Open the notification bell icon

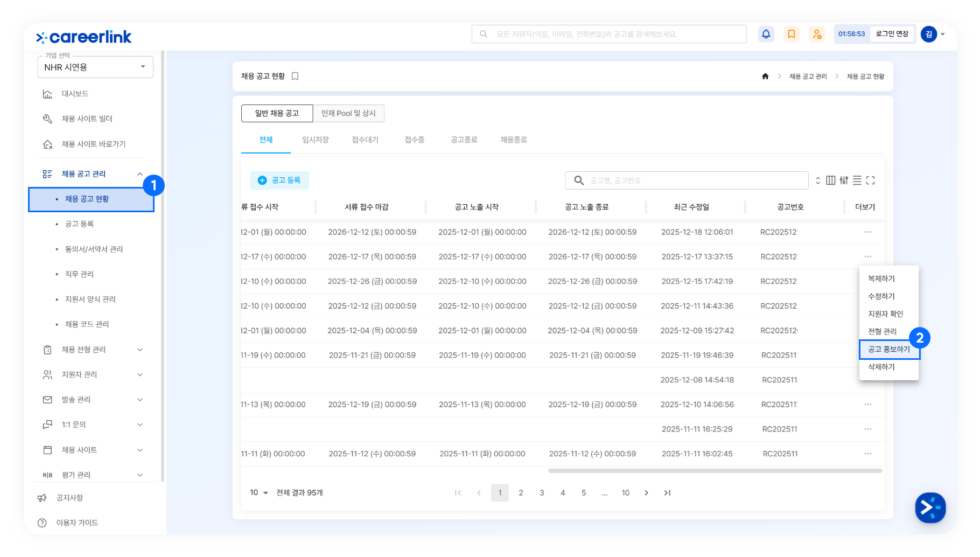766,34
